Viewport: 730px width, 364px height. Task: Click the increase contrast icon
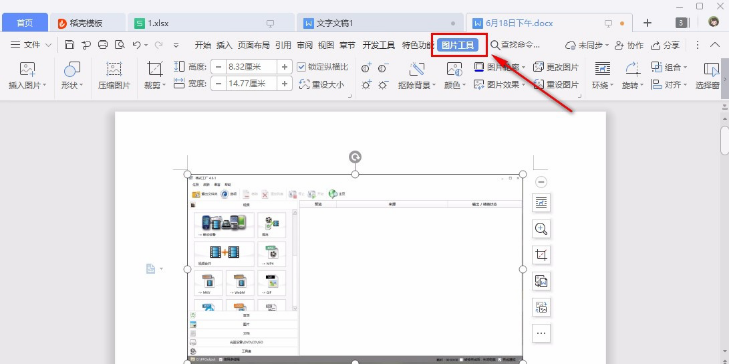367,68
